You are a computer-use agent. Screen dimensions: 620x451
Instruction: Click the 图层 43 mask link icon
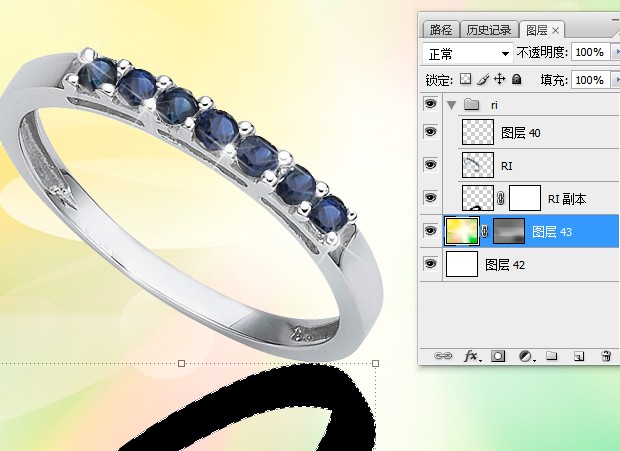click(485, 231)
